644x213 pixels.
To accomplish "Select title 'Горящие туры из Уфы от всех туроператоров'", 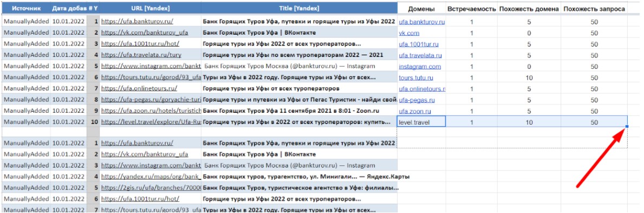I will point(271,88).
